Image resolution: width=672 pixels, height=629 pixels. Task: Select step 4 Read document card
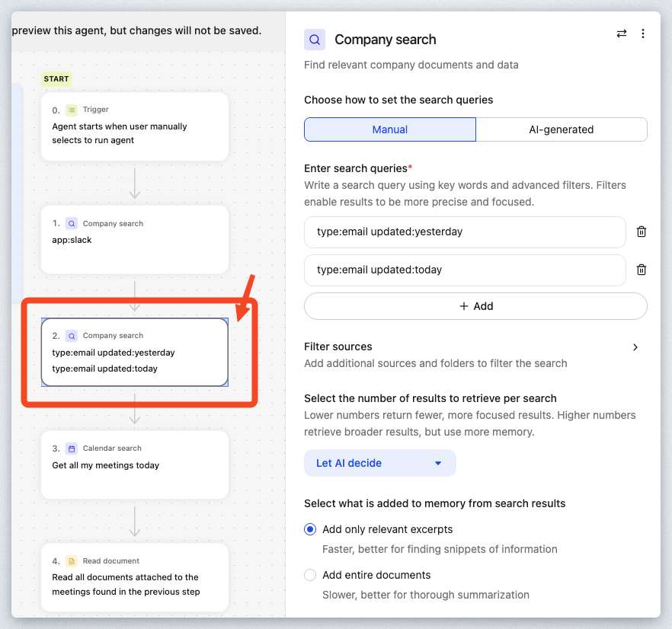(135, 577)
